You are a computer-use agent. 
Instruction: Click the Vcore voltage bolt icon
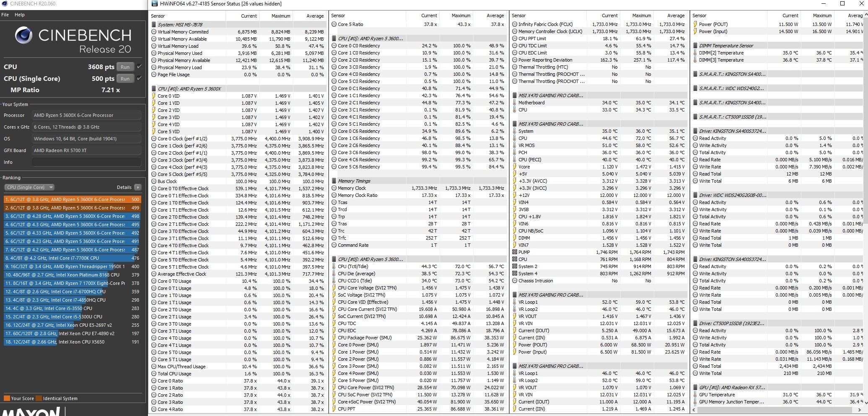(515, 167)
